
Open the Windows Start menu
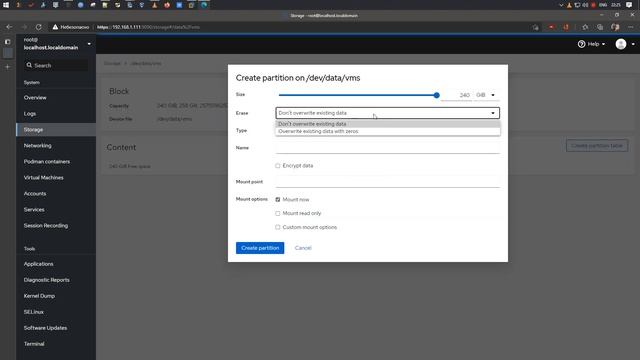[6, 5]
